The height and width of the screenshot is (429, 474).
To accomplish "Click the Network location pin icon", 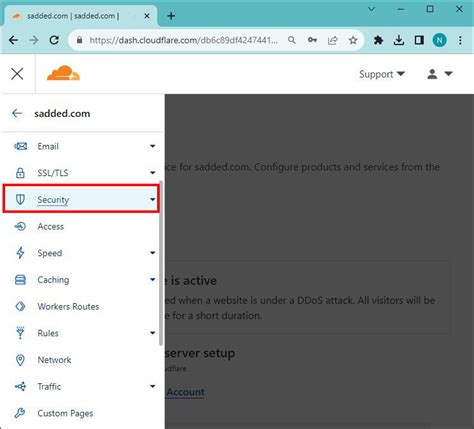I will (x=20, y=360).
